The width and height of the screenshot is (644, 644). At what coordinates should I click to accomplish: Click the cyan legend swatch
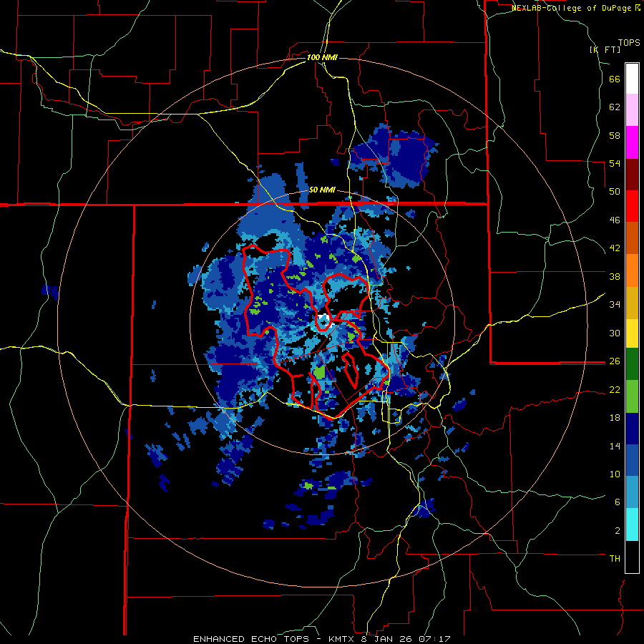(632, 525)
